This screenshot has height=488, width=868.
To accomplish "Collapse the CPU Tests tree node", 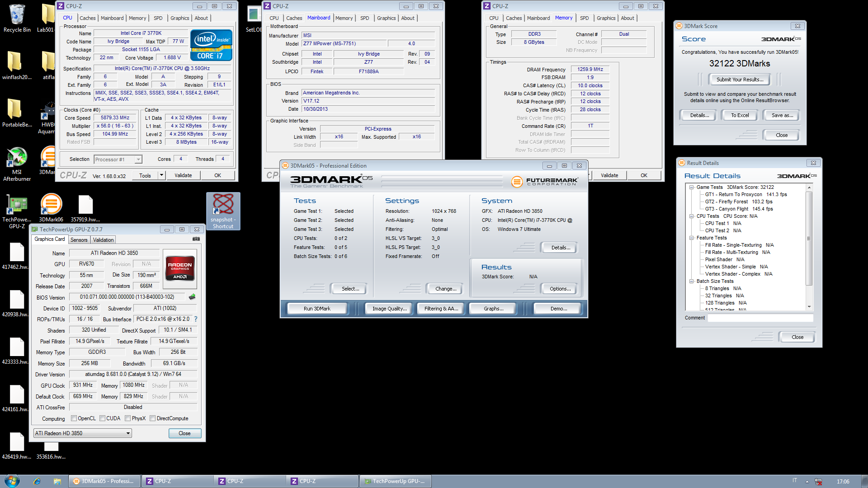I will click(691, 216).
